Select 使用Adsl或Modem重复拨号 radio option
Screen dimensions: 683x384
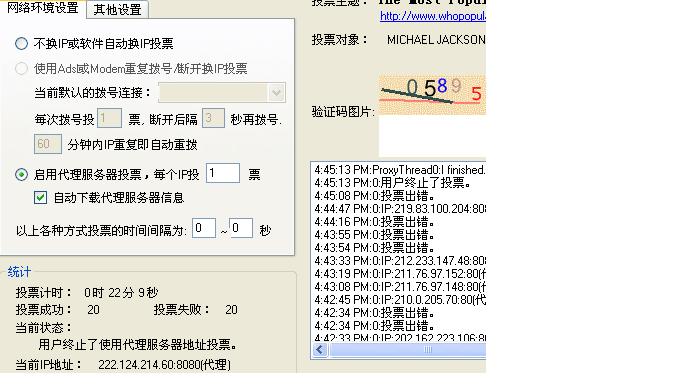[21, 68]
